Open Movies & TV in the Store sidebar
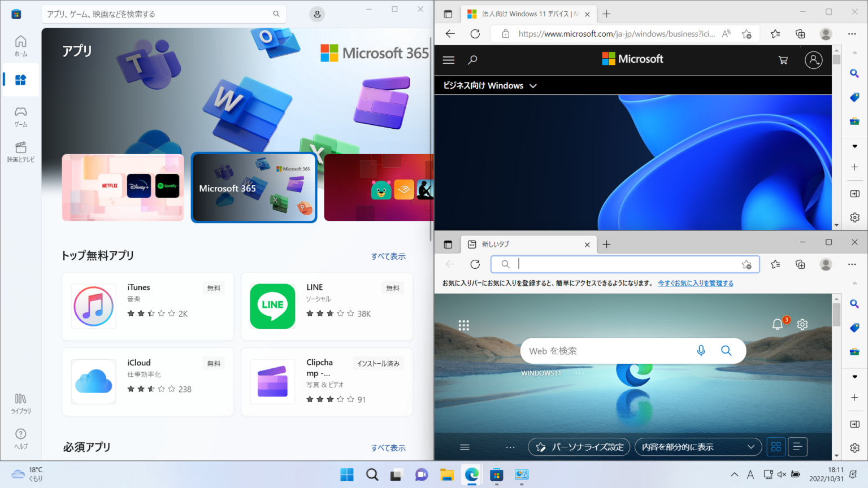 click(x=20, y=151)
